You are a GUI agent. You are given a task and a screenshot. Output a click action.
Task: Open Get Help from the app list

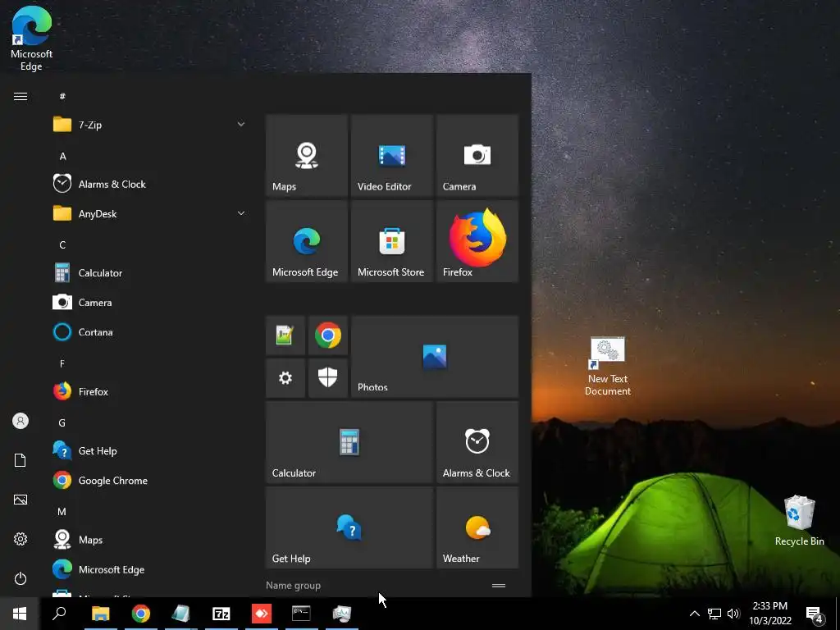click(150, 450)
